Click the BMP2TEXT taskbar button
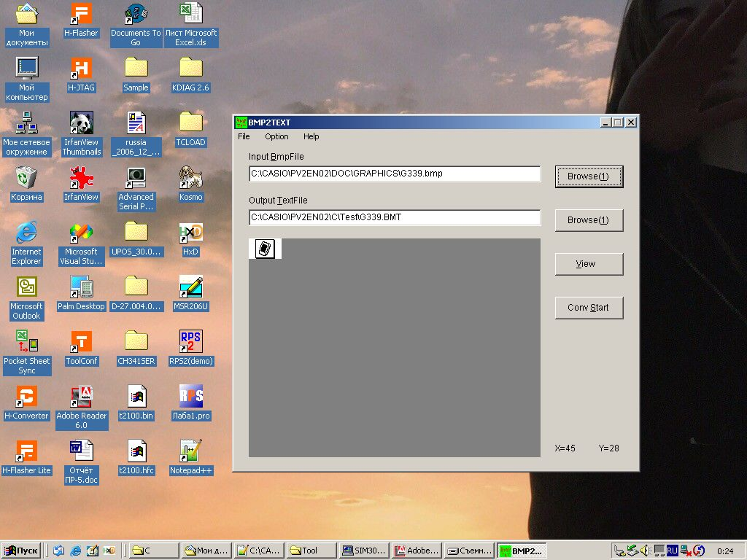The width and height of the screenshot is (747, 560). 522,551
